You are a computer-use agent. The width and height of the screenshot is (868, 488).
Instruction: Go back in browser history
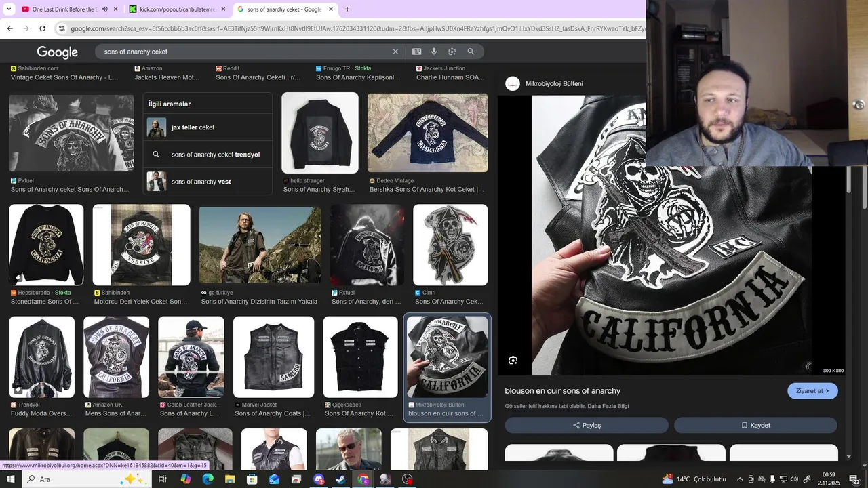(9, 28)
